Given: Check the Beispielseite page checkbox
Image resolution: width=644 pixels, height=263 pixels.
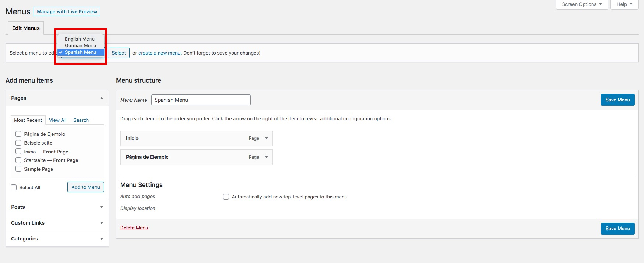Looking at the screenshot, I should [18, 143].
